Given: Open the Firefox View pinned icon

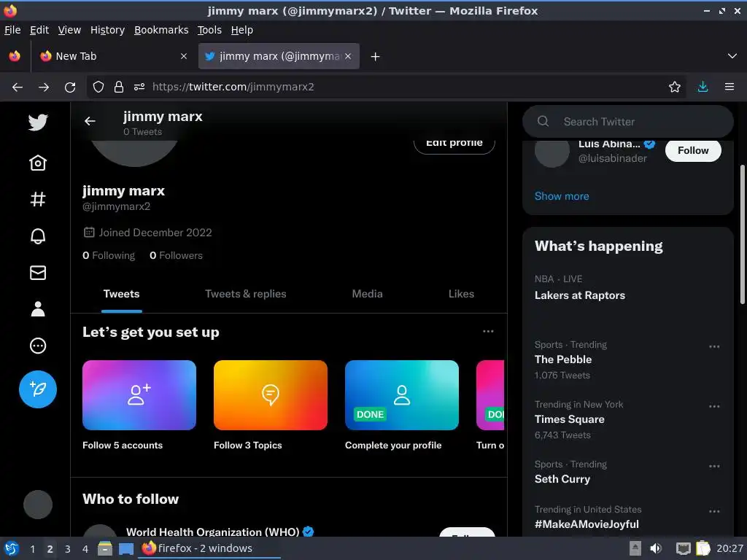Looking at the screenshot, I should click(x=15, y=56).
